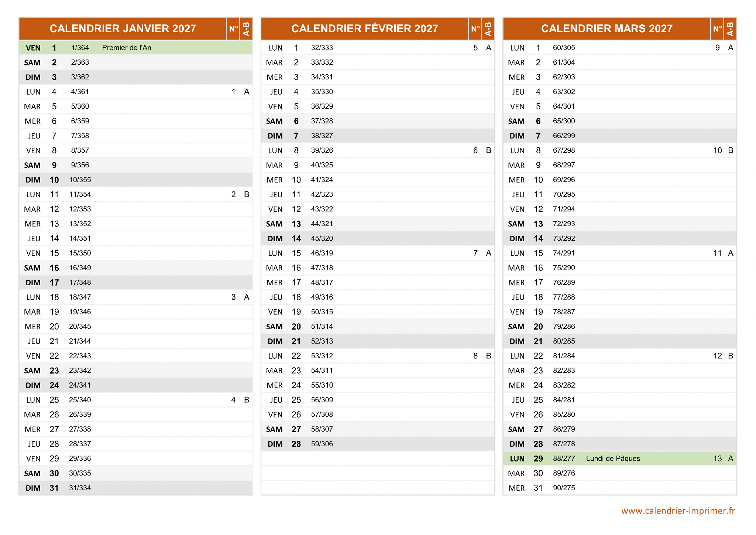Click the N° column header in January
The height and width of the screenshot is (535, 756).
coord(233,28)
